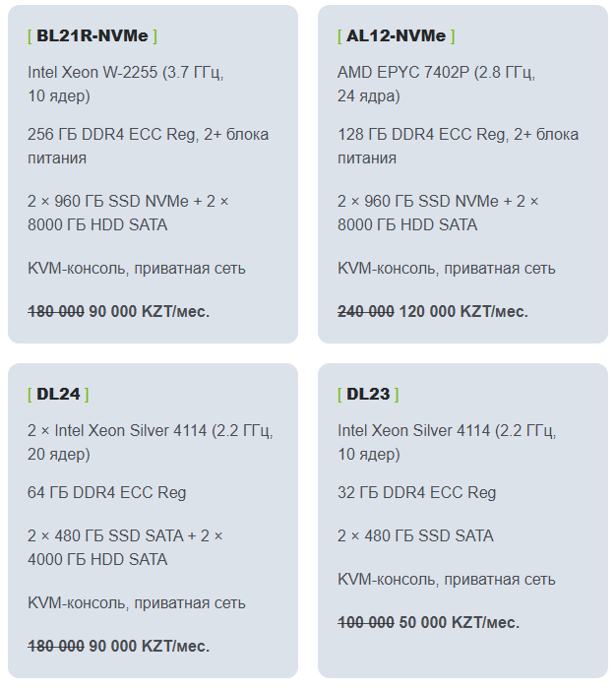
Task: Click the 90 000 KZT/мес. price for BL21R-NVMe
Action: click(150, 311)
